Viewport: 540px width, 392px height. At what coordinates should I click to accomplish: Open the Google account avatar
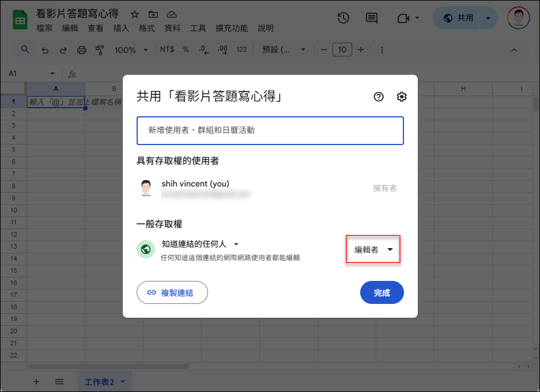click(x=518, y=18)
